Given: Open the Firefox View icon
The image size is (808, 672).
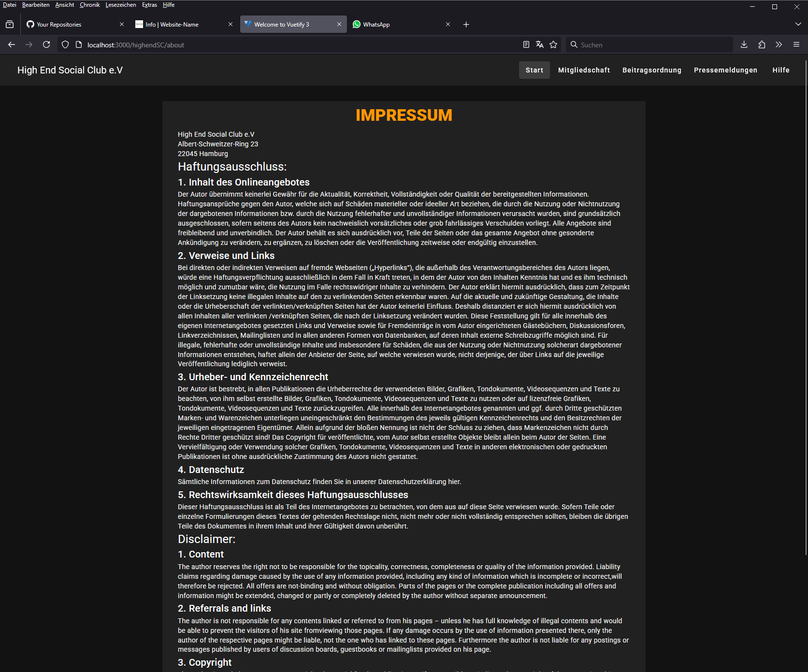Looking at the screenshot, I should (10, 24).
